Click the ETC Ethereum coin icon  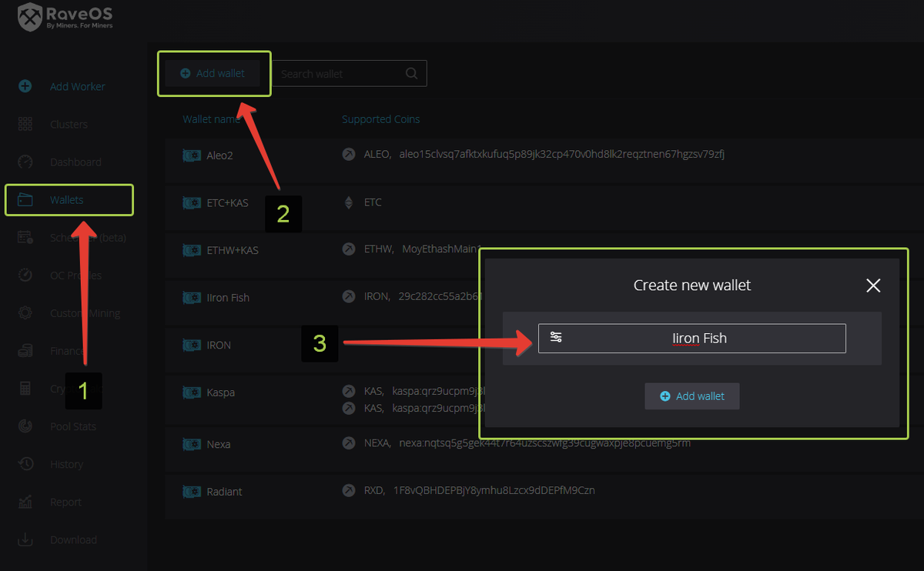[349, 202]
